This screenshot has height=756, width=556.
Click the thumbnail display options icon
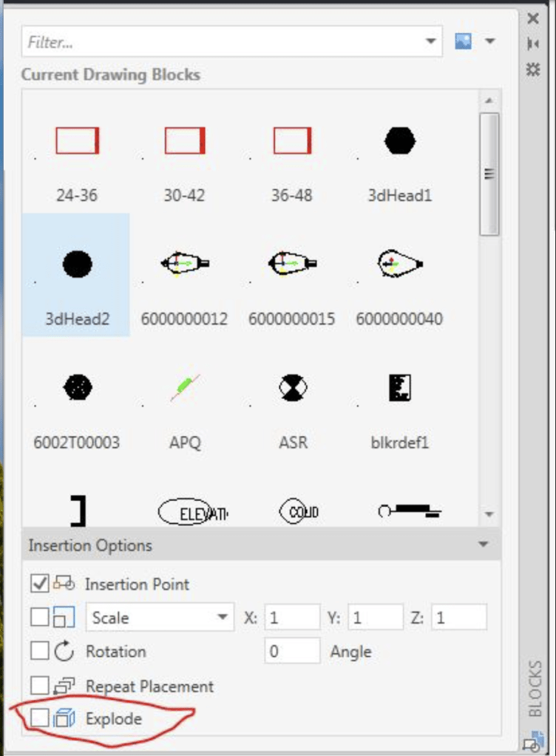pos(463,41)
